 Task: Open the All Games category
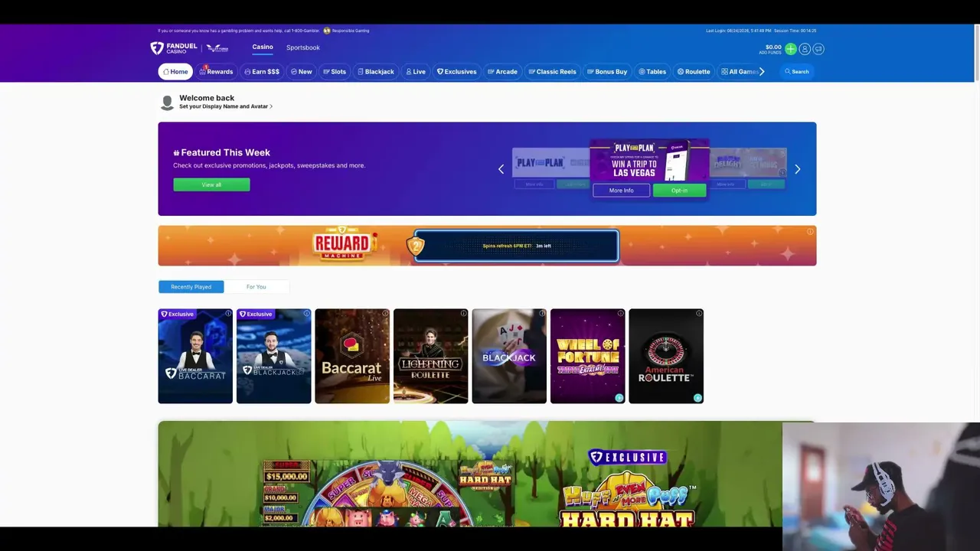click(x=740, y=72)
